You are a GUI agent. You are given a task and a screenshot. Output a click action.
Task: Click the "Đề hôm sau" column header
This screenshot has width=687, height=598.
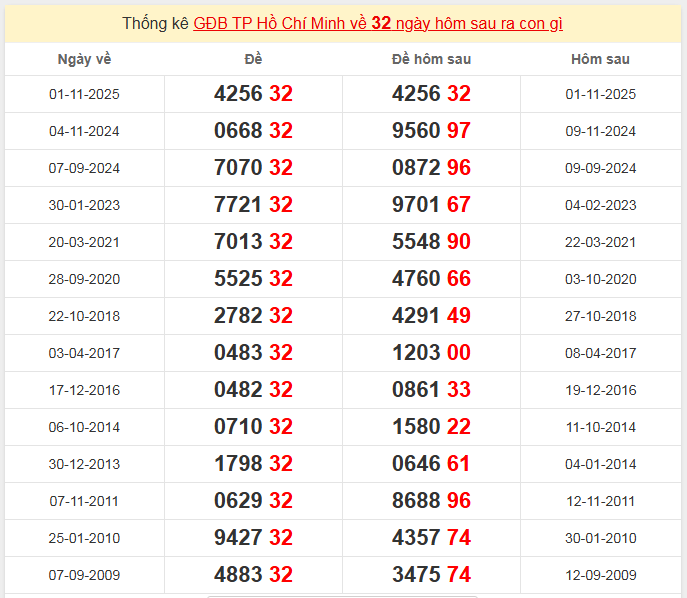click(x=431, y=59)
